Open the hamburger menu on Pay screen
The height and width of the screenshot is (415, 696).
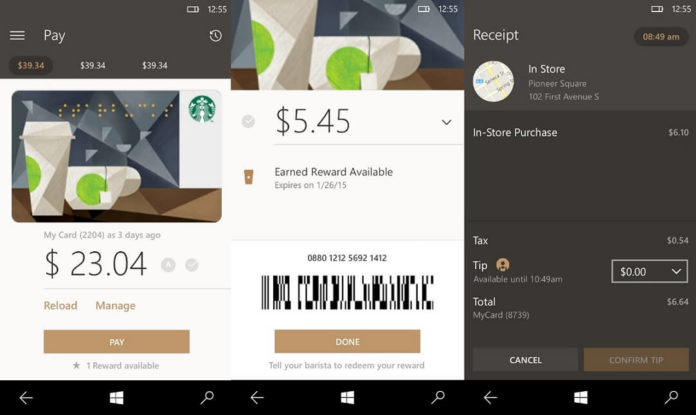click(17, 36)
